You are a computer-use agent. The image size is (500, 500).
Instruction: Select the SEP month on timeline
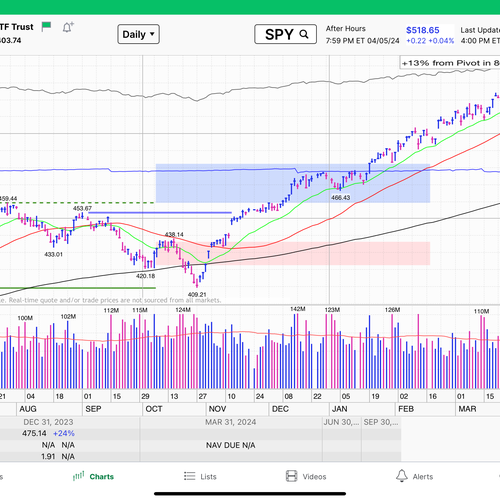pos(93,409)
